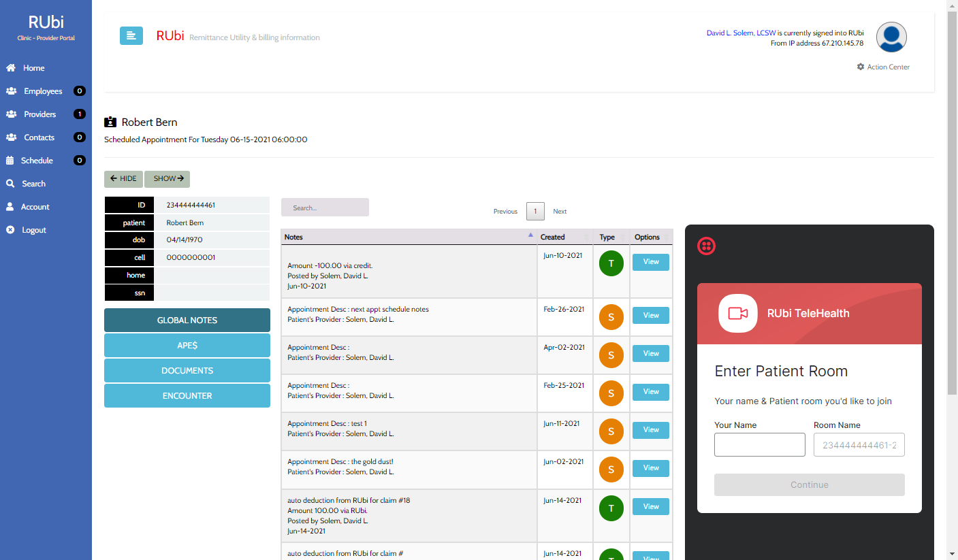Open the GLOBAL NOTES section
Image resolution: width=958 pixels, height=560 pixels.
point(187,320)
